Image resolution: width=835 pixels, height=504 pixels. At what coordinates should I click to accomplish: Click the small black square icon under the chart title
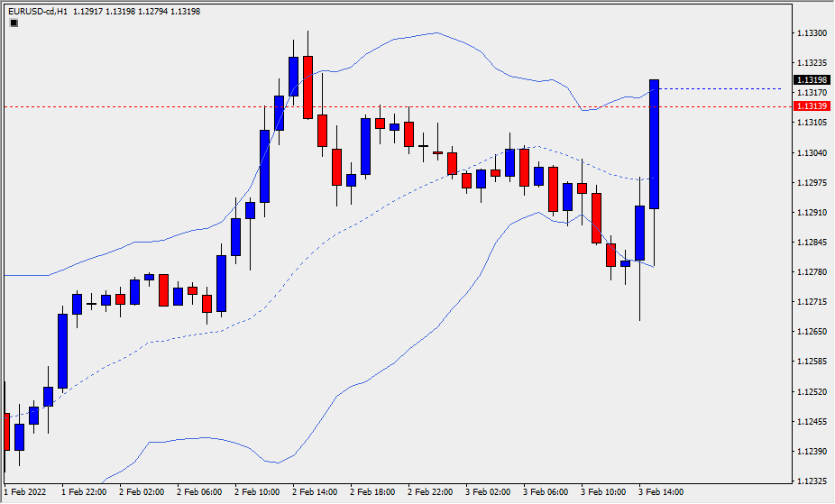(14, 23)
